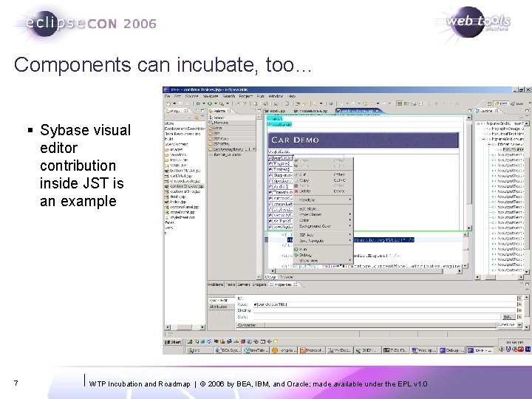Collapse the f:facet node in Outline
The width and height of the screenshot is (532, 399).
tap(490, 144)
